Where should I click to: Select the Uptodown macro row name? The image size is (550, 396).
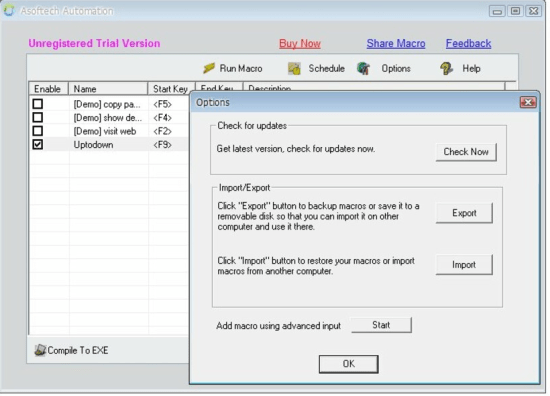coord(93,145)
